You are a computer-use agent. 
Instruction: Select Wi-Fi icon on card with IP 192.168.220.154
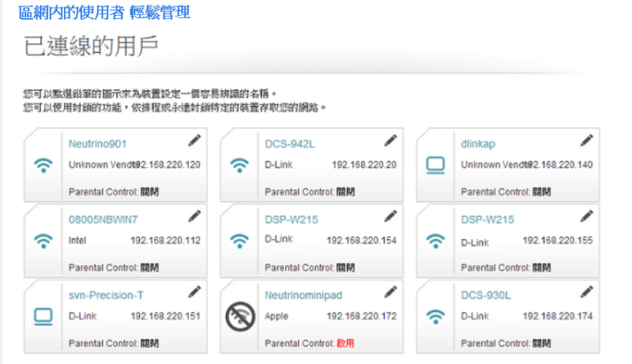239,241
